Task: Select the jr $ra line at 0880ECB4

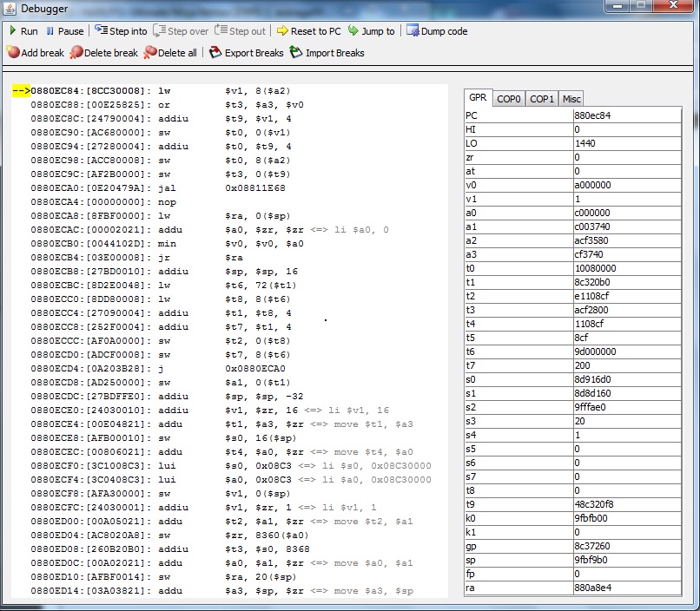Action: (136, 258)
